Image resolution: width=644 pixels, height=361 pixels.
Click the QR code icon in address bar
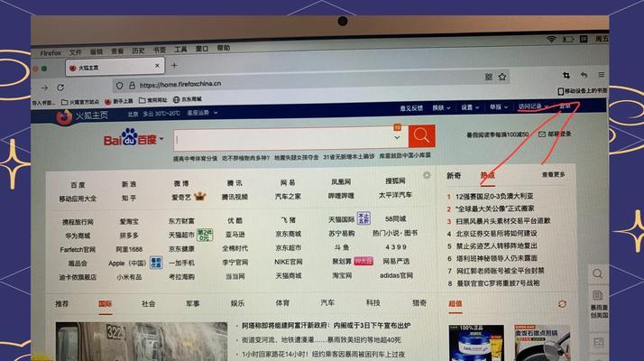pyautogui.click(x=489, y=77)
